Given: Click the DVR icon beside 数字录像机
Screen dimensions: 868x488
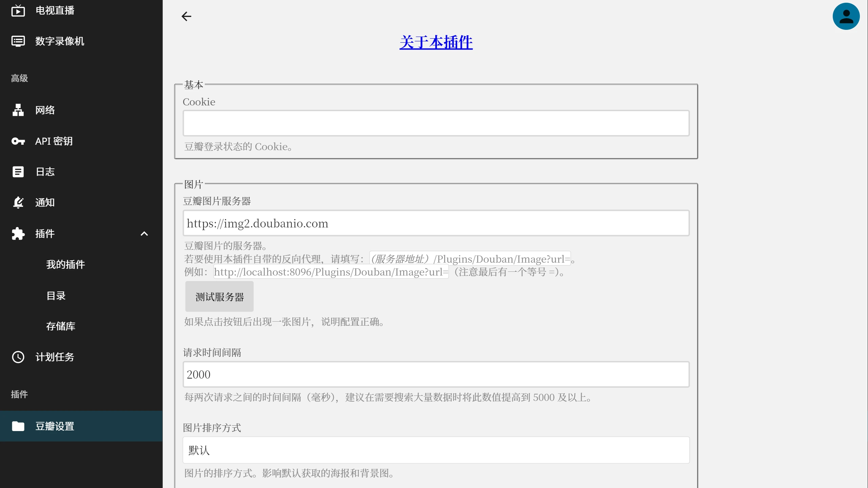Looking at the screenshot, I should (x=18, y=41).
